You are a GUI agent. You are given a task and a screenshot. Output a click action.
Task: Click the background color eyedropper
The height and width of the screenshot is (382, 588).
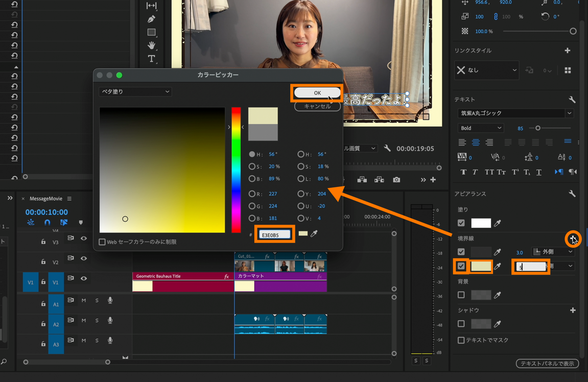point(497,295)
